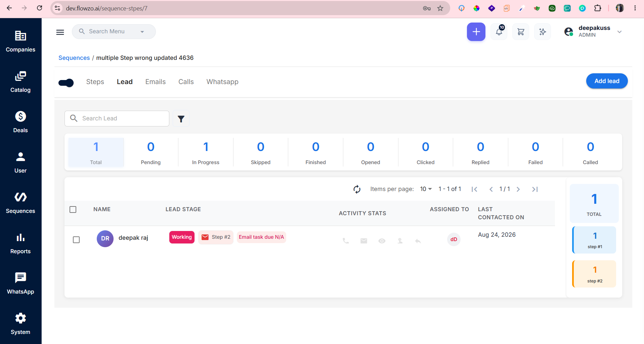Filter by the Finished stat card

coord(316,152)
